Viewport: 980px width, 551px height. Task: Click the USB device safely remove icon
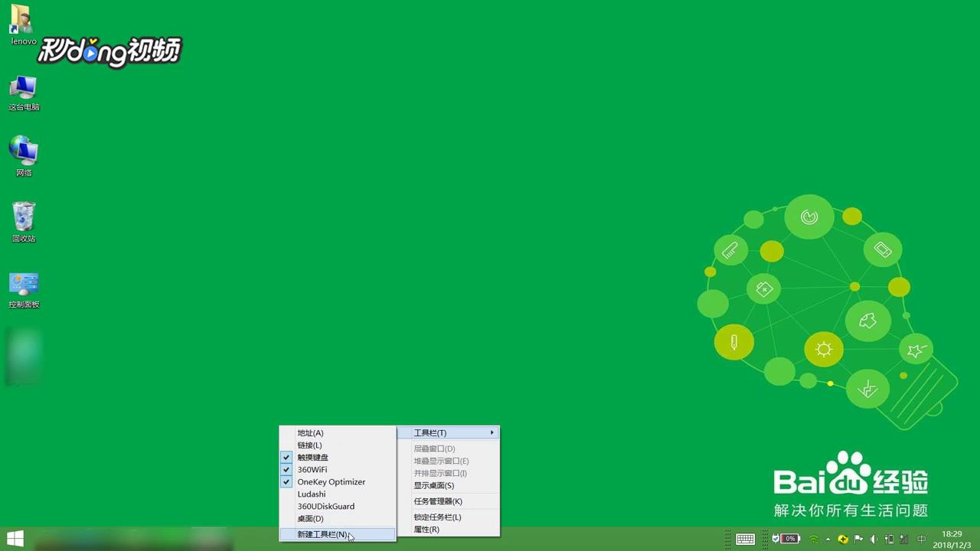click(889, 539)
